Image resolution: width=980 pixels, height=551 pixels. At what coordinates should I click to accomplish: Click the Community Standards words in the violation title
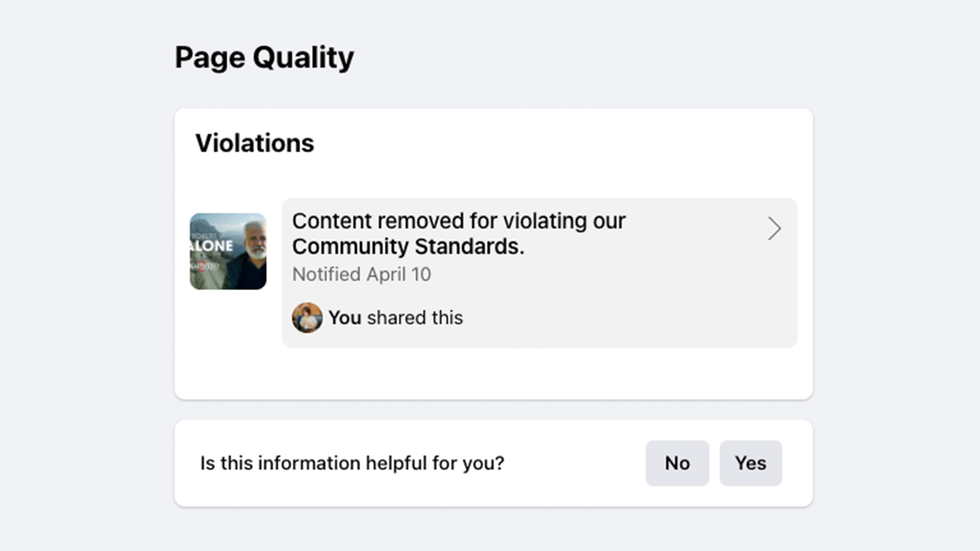click(408, 247)
